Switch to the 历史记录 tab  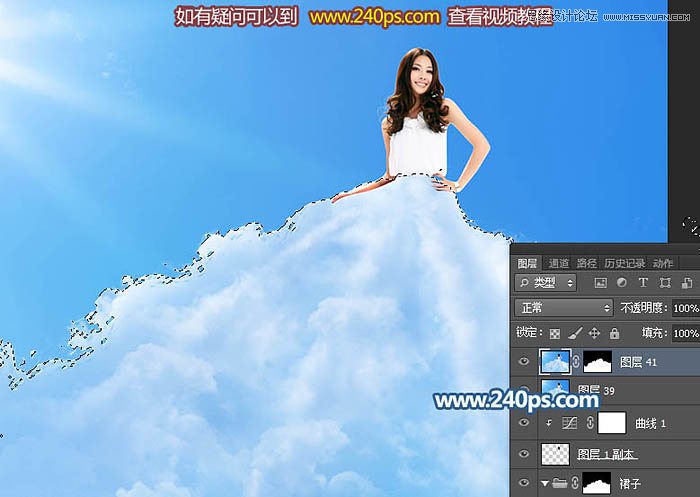(625, 263)
